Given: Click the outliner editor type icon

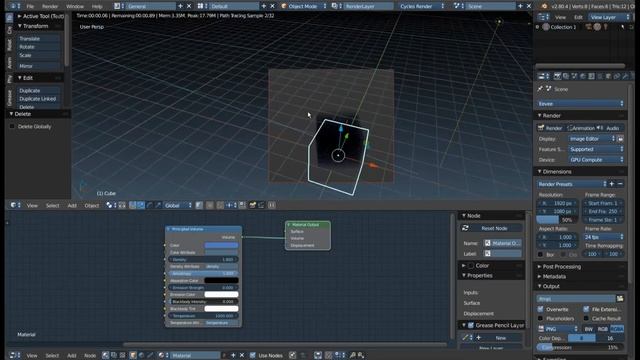Looking at the screenshot, I should 542,17.
